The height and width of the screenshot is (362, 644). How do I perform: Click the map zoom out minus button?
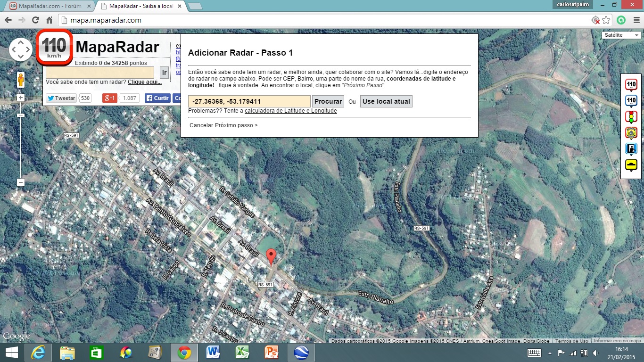click(x=21, y=182)
